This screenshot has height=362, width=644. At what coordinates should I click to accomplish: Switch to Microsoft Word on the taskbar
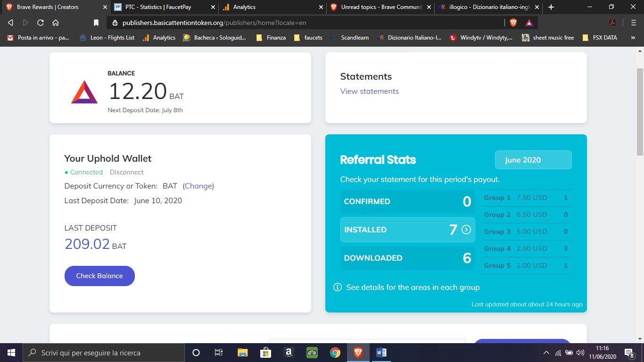381,353
